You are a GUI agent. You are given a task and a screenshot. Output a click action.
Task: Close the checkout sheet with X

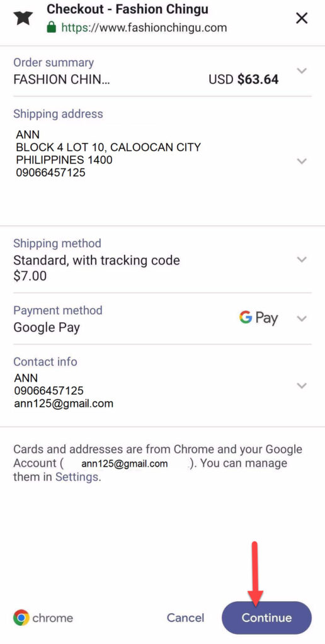pyautogui.click(x=302, y=18)
